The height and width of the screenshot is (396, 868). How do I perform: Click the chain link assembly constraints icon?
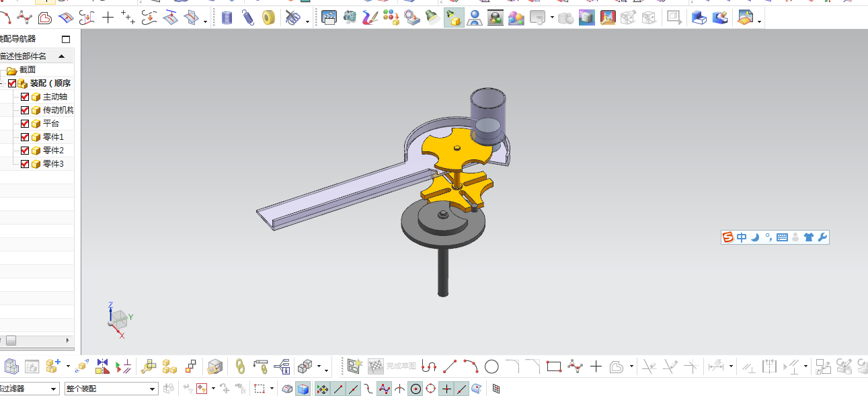[x=240, y=366]
